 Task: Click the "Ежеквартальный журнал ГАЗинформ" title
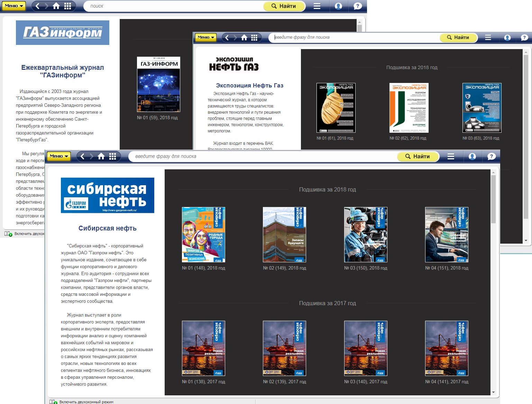coord(63,71)
